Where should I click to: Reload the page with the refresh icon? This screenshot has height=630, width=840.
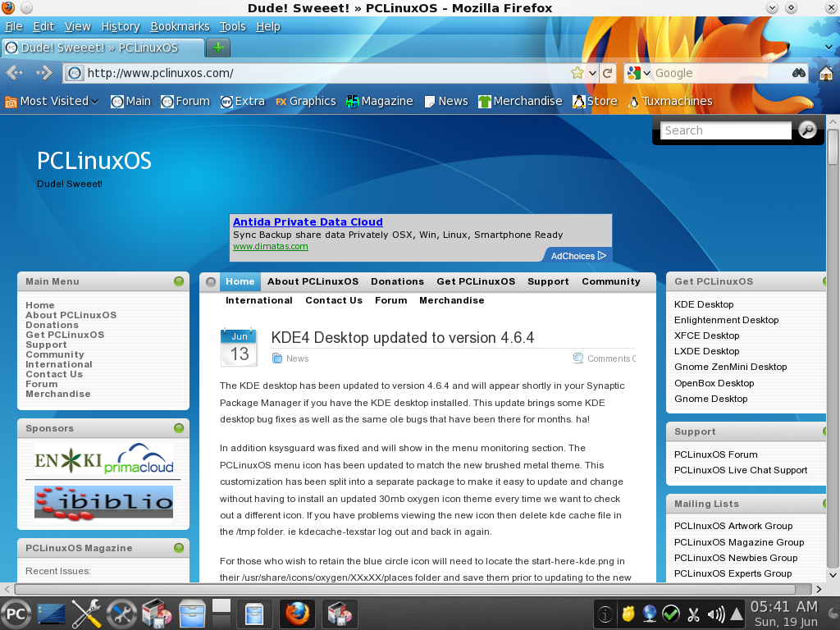(608, 73)
